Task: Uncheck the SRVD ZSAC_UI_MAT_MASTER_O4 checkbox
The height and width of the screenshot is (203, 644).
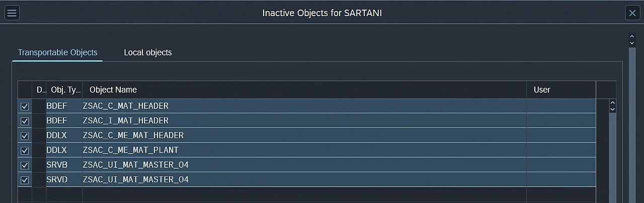Action: (x=25, y=179)
